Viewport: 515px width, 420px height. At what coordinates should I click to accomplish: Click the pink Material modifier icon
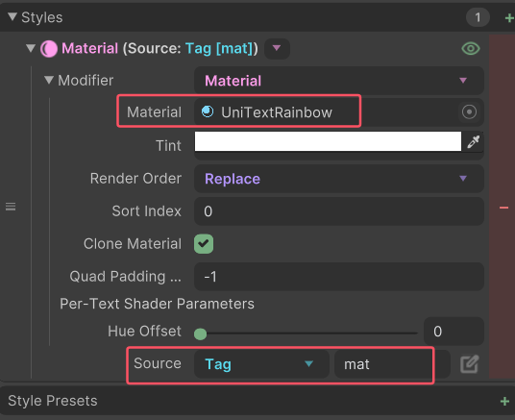point(49,49)
